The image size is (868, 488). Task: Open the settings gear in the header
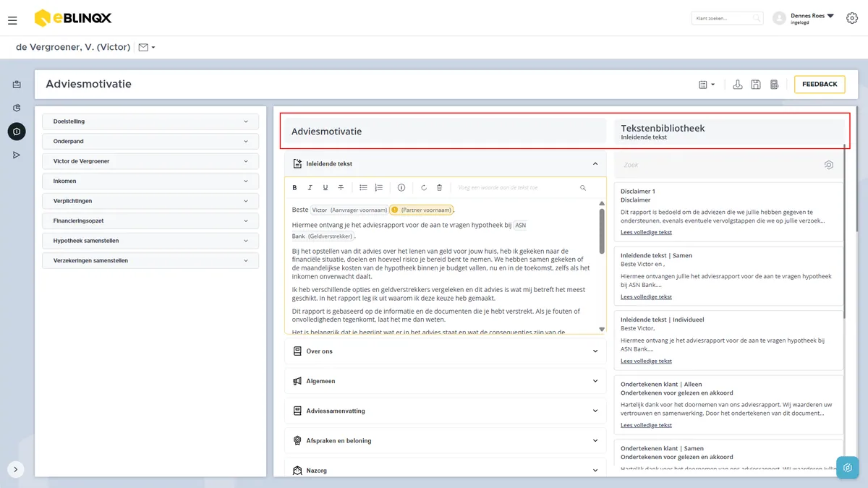(851, 18)
